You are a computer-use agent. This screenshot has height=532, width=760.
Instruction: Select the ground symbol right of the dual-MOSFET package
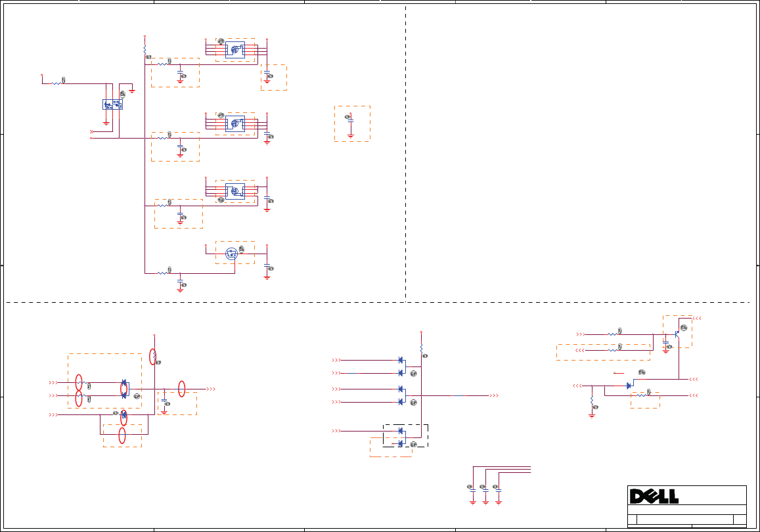(x=132, y=91)
